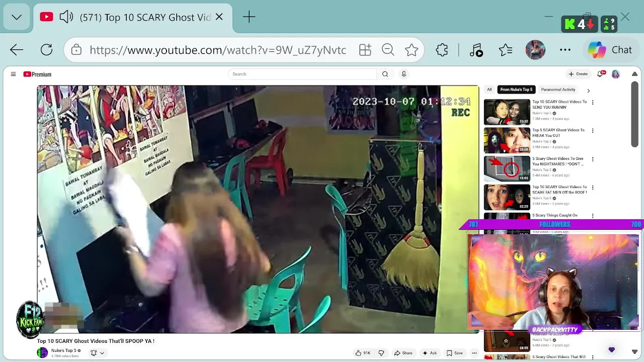This screenshot has width=644, height=362.
Task: Open the 32:23 SCARE FAT MEN thumbnail
Action: [x=507, y=197]
